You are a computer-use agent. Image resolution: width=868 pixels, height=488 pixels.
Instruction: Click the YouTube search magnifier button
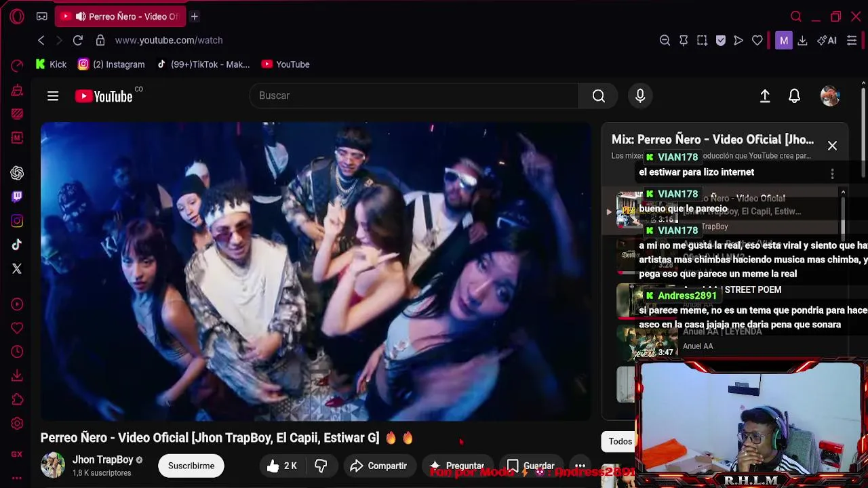pos(599,96)
